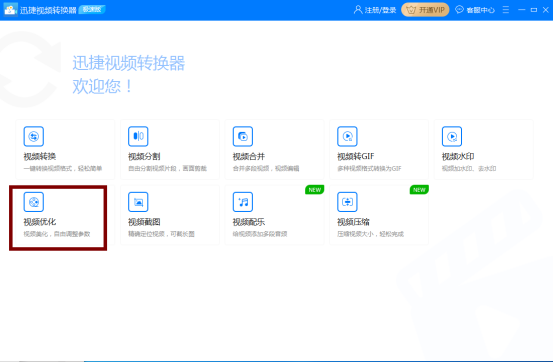Click the app logo in the title bar

10,10
